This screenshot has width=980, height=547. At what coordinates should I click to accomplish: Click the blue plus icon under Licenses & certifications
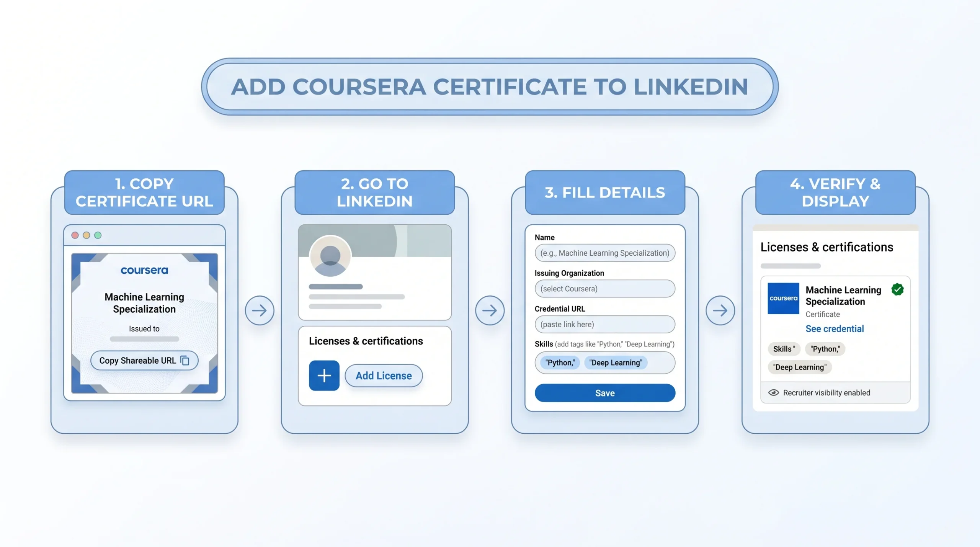324,376
